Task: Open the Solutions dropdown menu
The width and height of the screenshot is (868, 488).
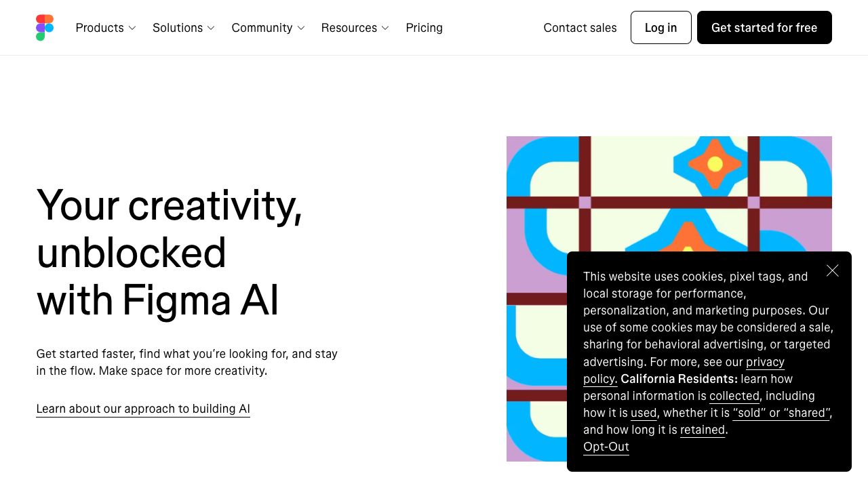Action: 183,28
